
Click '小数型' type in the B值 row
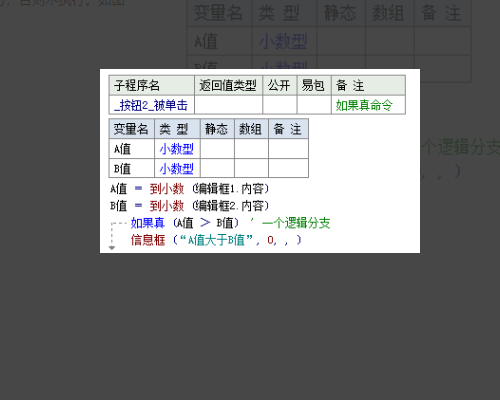(x=177, y=168)
